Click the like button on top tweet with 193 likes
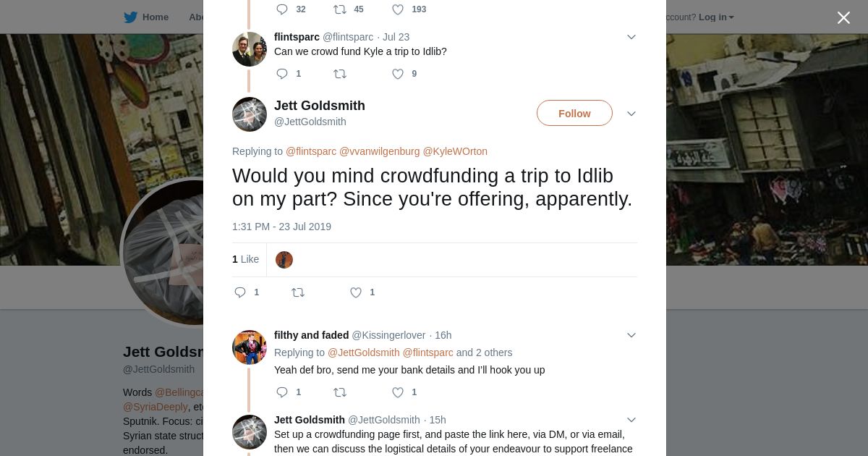The image size is (868, 456). (398, 9)
